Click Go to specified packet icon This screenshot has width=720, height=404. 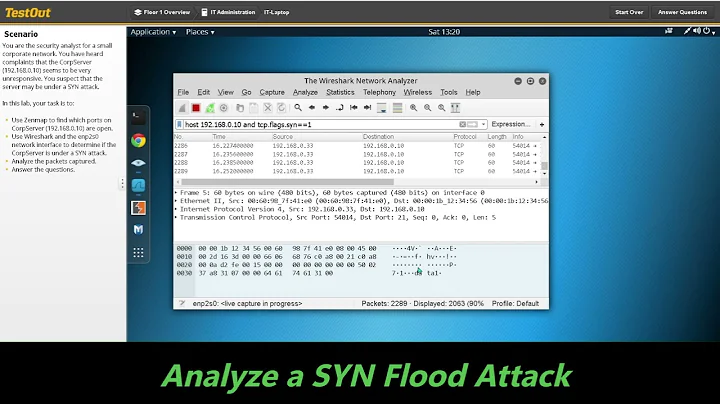pyautogui.click(x=340, y=108)
